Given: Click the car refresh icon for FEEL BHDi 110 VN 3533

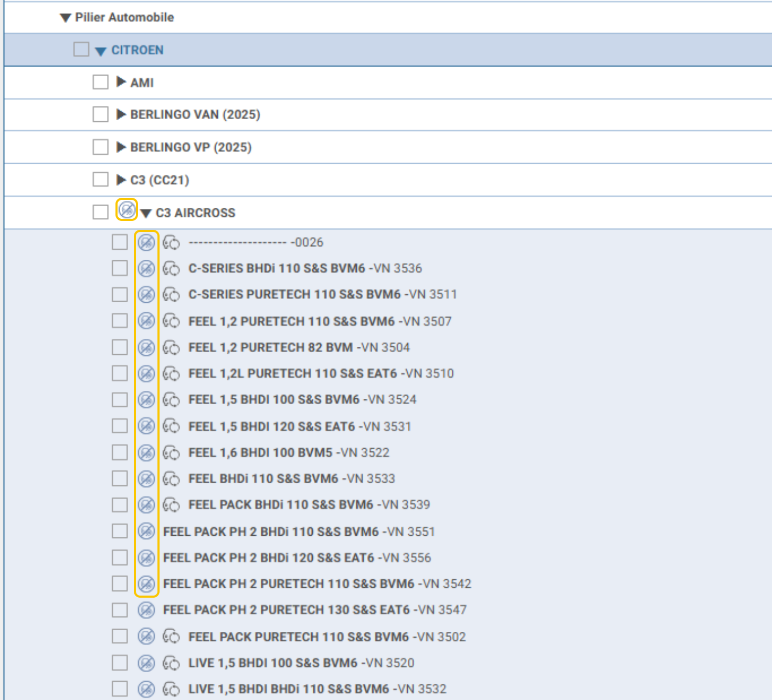Looking at the screenshot, I should (x=171, y=479).
